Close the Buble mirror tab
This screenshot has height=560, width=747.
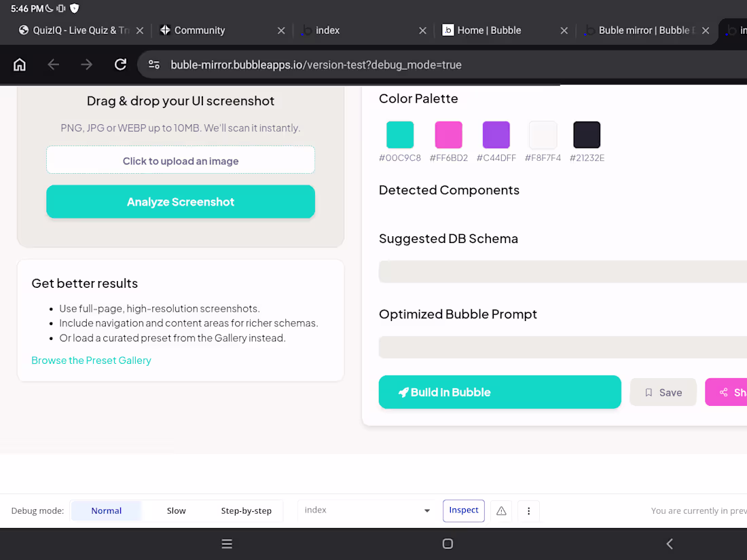(x=706, y=31)
